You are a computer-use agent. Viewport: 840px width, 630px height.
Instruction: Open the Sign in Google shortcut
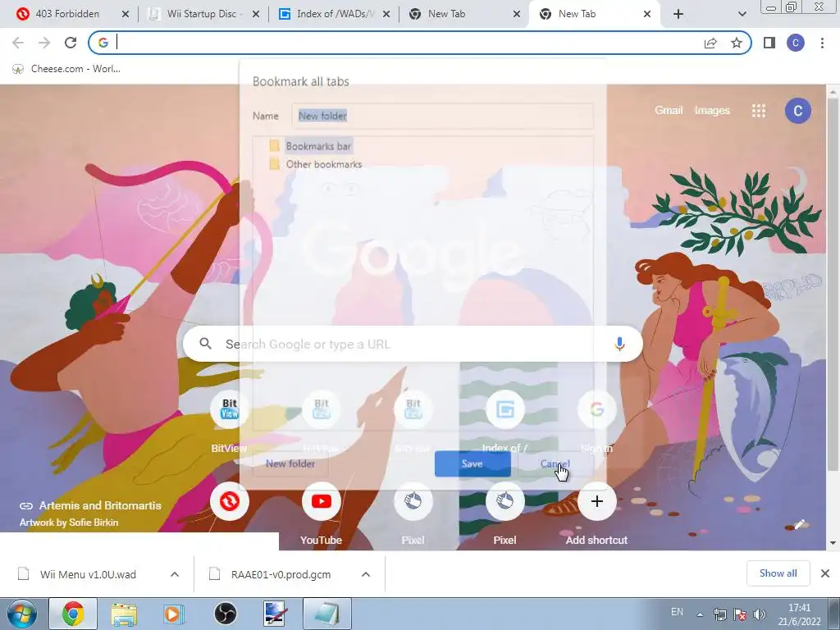[x=596, y=410]
